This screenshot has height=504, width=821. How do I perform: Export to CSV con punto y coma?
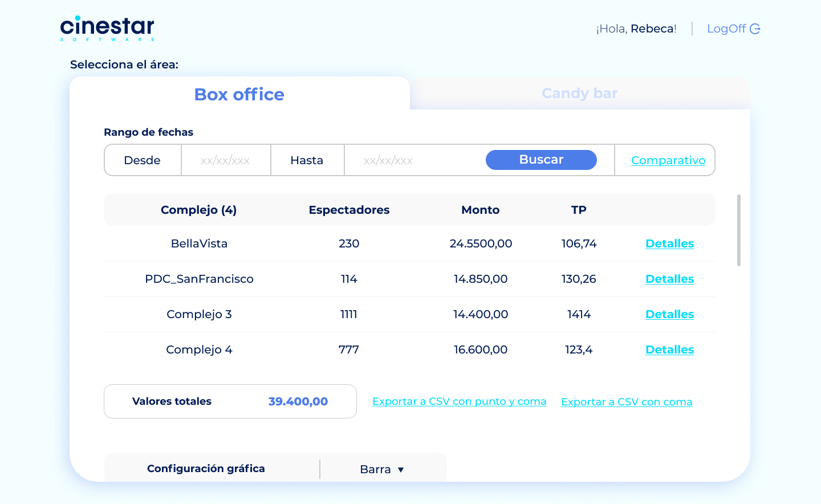tap(460, 401)
